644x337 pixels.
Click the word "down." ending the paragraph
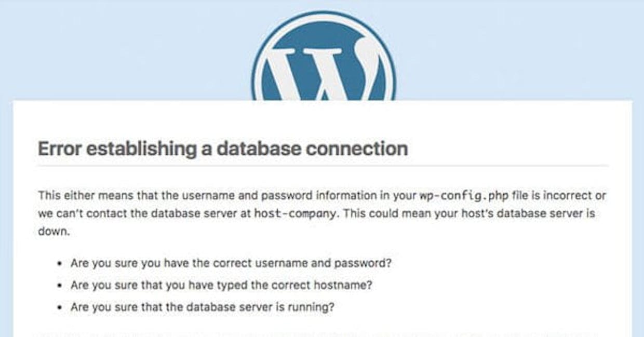53,232
